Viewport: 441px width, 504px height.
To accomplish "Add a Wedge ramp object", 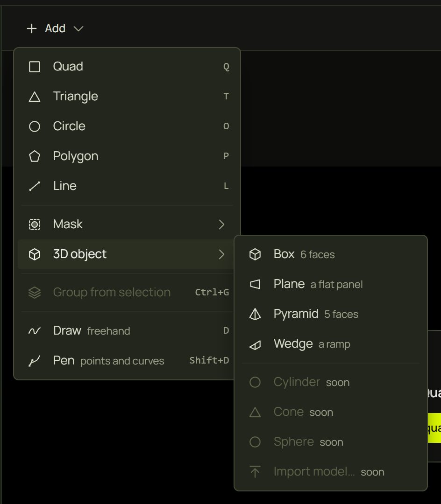I will 331,344.
